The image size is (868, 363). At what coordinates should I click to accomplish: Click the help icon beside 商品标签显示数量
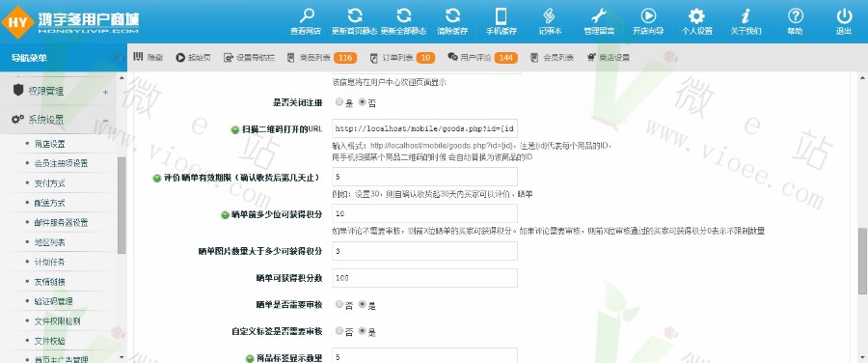(x=250, y=358)
